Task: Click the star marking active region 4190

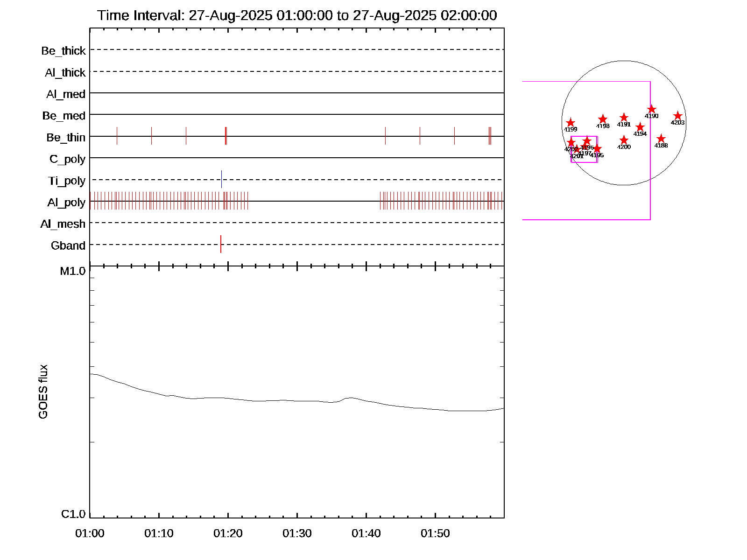Action: [x=652, y=110]
